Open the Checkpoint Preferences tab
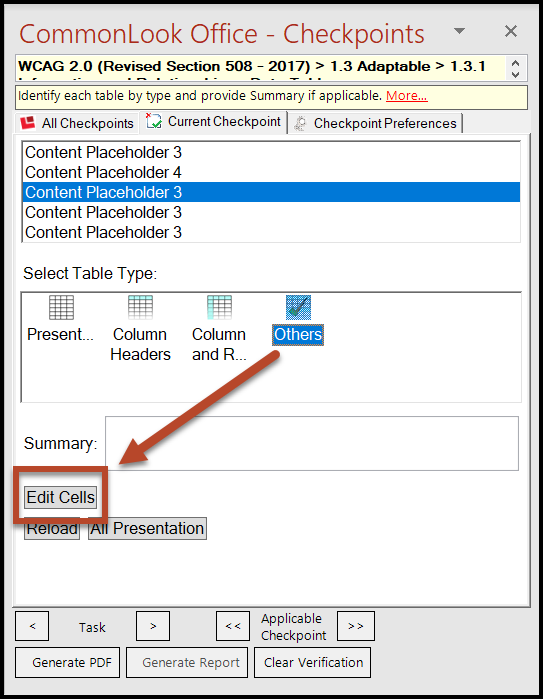Image resolution: width=543 pixels, height=699 pixels. (x=376, y=123)
